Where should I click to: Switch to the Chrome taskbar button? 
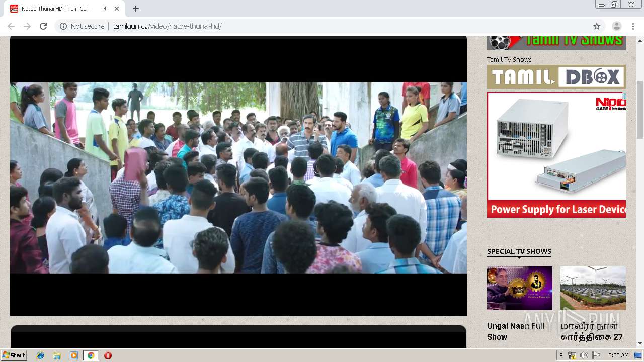[x=91, y=355]
